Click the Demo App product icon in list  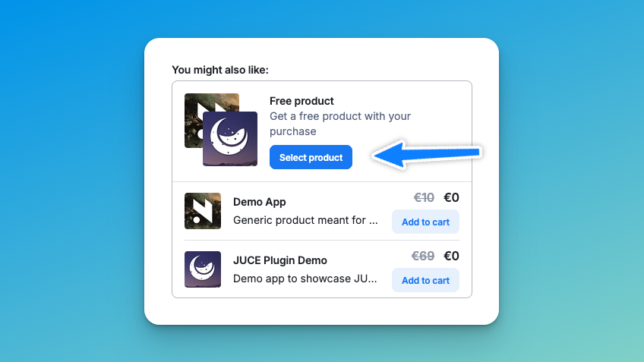point(203,211)
